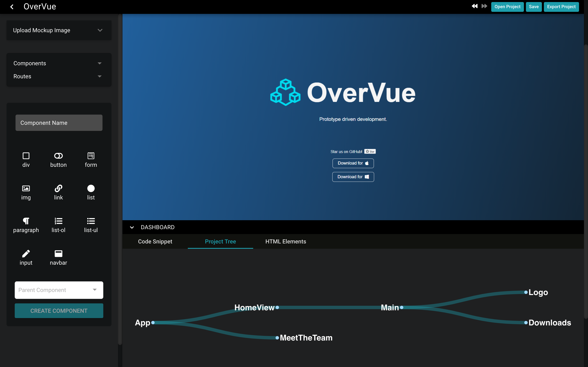Select the navbar element icon
588x367 pixels.
point(58,254)
